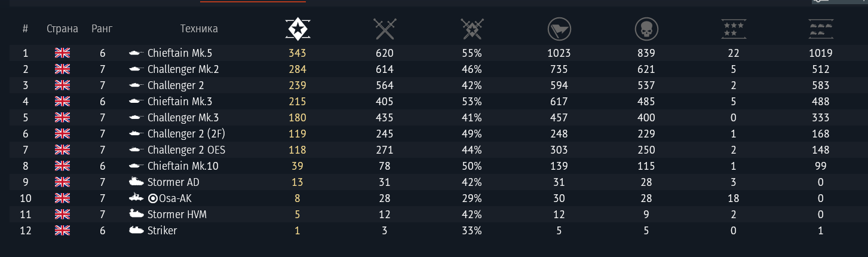Click the tank icon beside Chieftain Mk.5

click(137, 53)
